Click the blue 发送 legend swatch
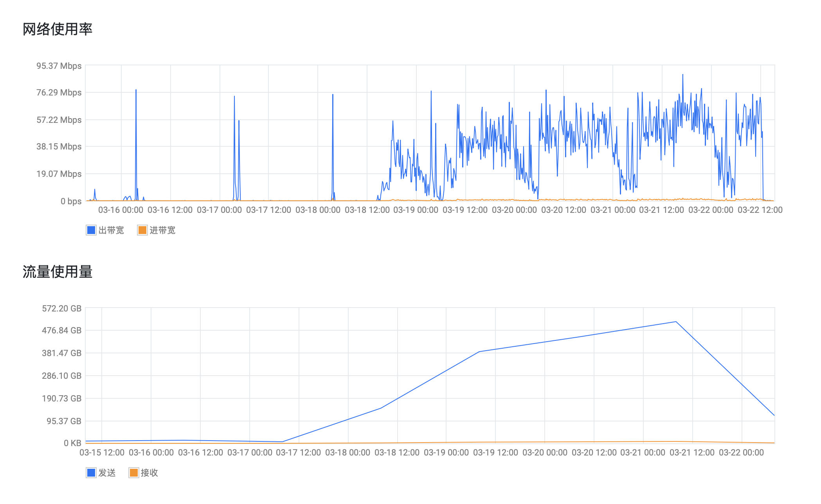The width and height of the screenshot is (821, 504). (91, 473)
